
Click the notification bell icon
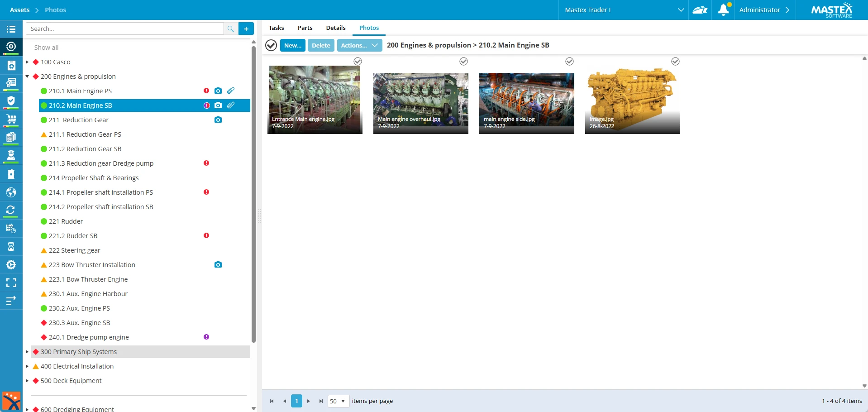723,10
